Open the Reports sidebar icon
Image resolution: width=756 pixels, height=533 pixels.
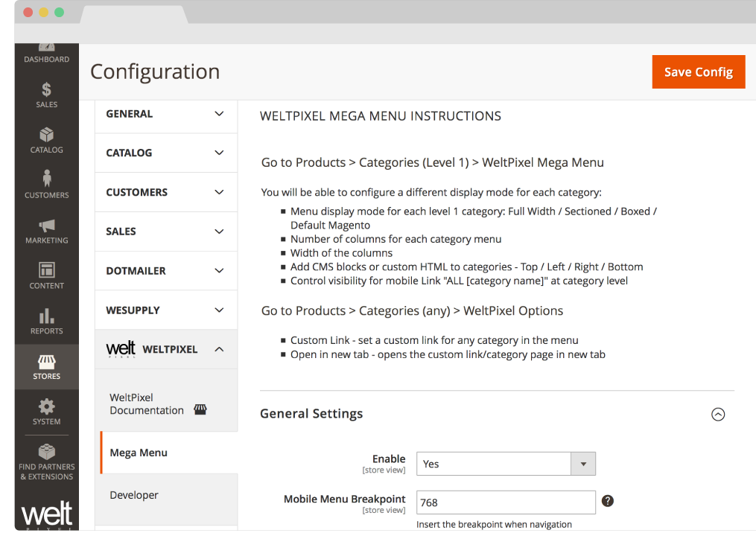[46, 319]
